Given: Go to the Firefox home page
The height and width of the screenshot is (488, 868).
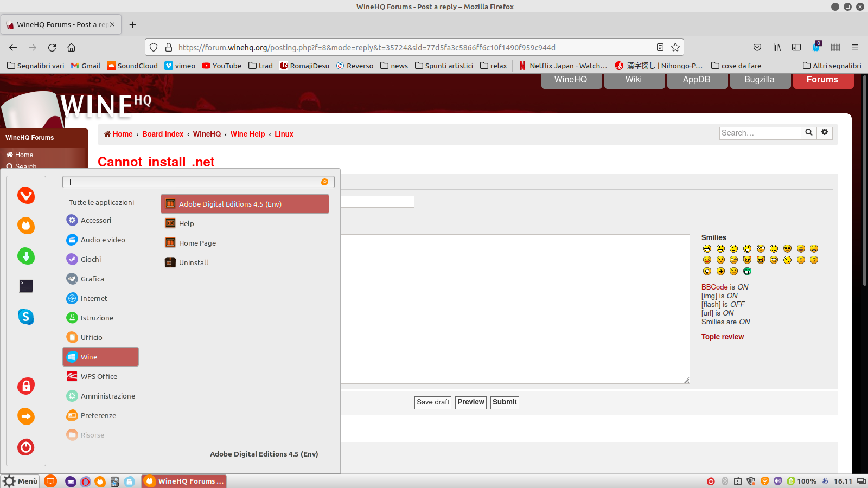Looking at the screenshot, I should [x=71, y=47].
